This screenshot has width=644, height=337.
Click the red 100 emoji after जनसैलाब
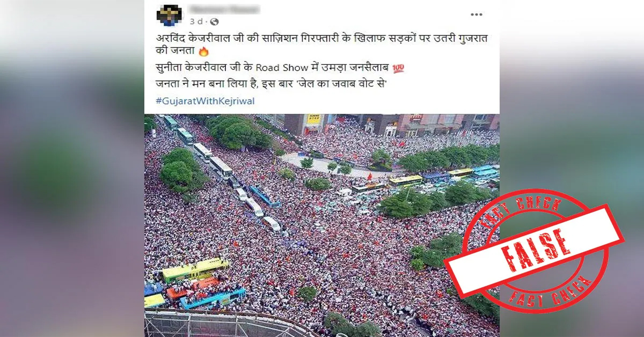398,68
